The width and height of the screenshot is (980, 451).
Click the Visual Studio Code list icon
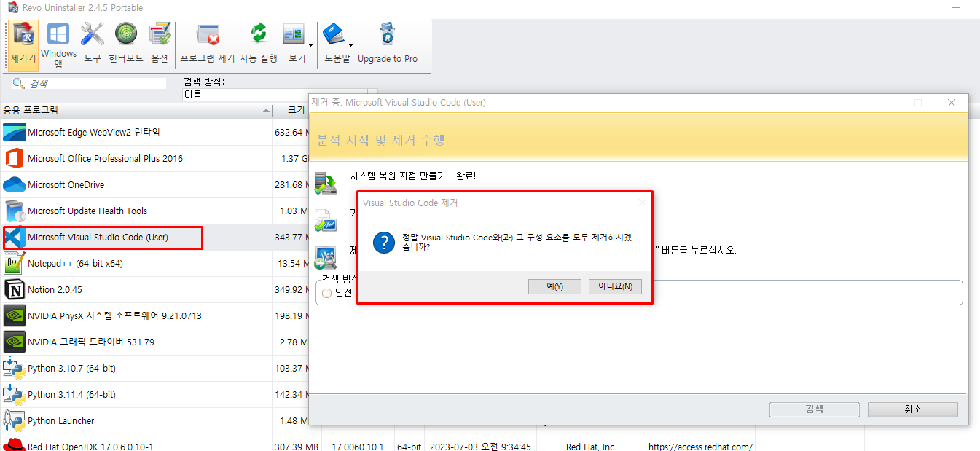(x=14, y=237)
